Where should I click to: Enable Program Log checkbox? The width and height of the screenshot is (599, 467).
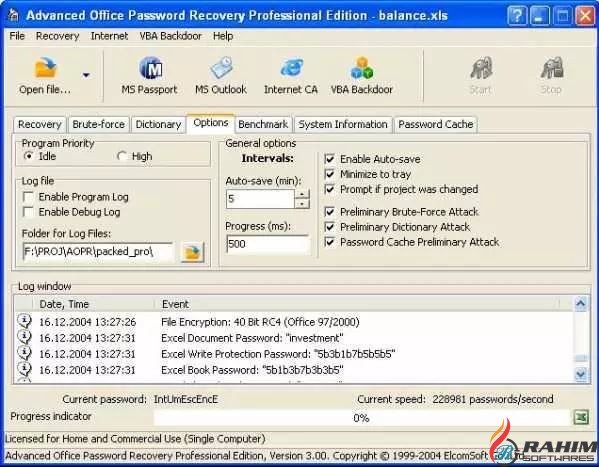28,197
